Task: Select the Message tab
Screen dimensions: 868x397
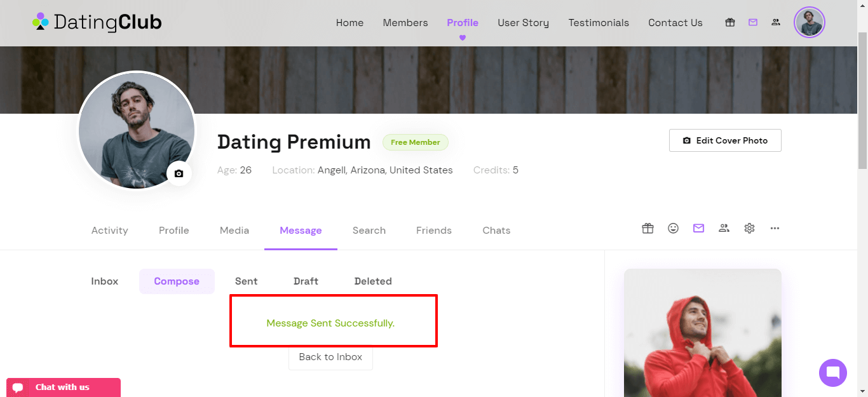Action: (x=301, y=231)
